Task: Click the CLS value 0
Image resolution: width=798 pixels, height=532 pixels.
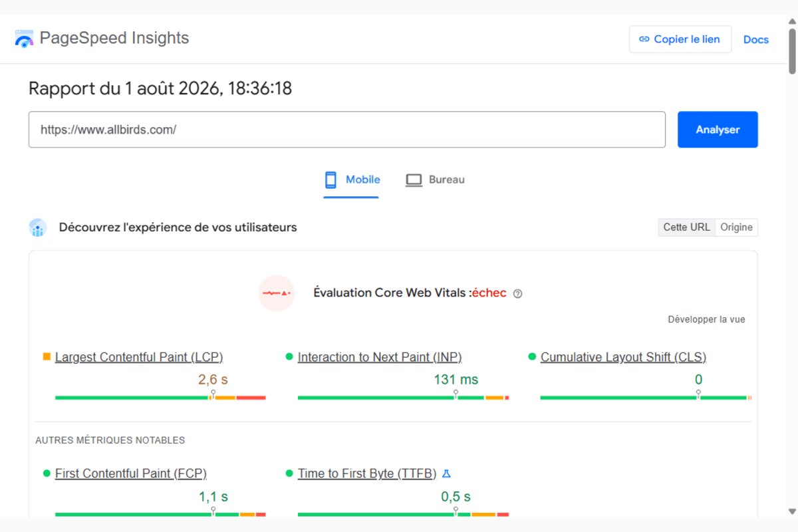Action: 698,380
